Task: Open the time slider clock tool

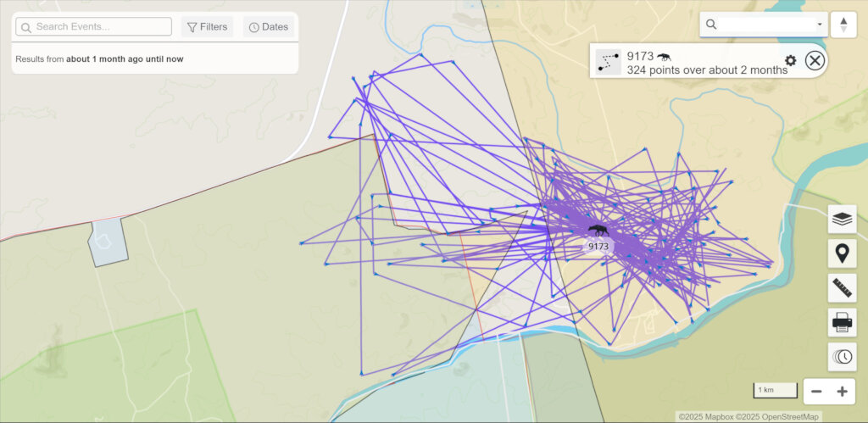Action: (x=842, y=357)
